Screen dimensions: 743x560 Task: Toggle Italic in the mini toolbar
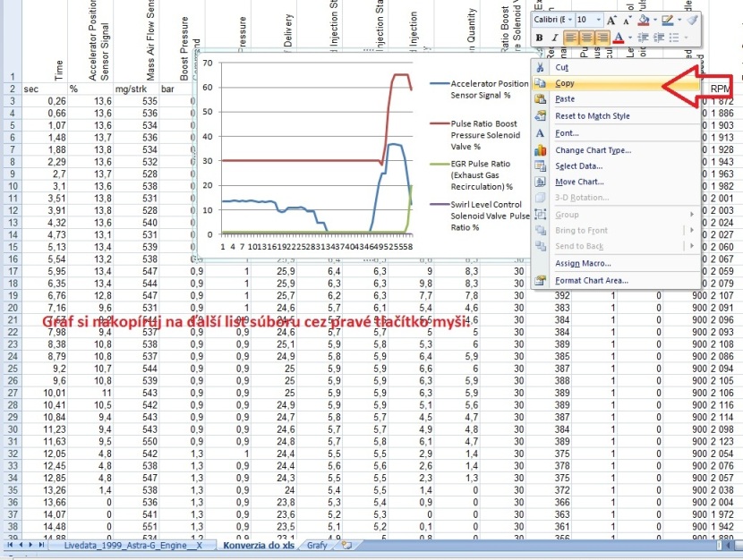click(555, 38)
